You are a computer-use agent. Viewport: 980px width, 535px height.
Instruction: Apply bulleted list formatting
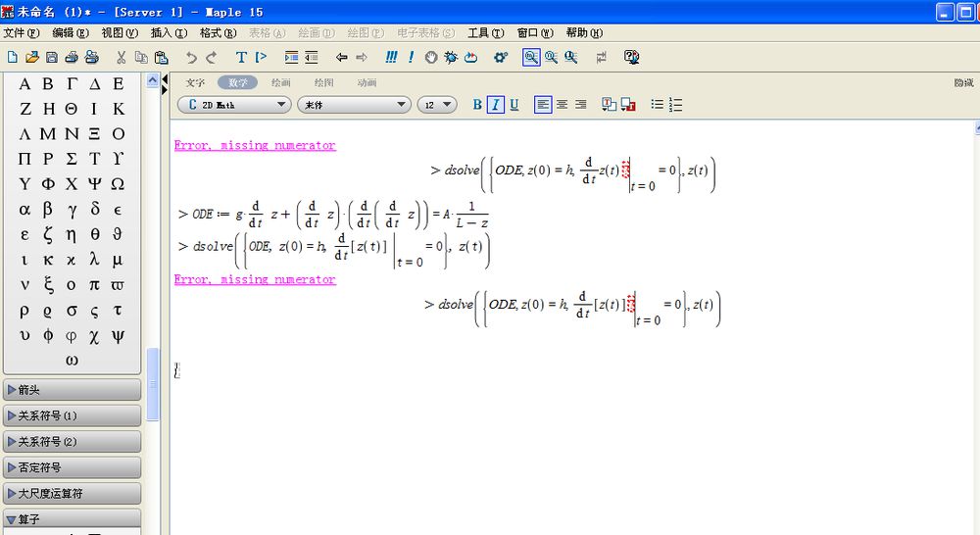(657, 105)
